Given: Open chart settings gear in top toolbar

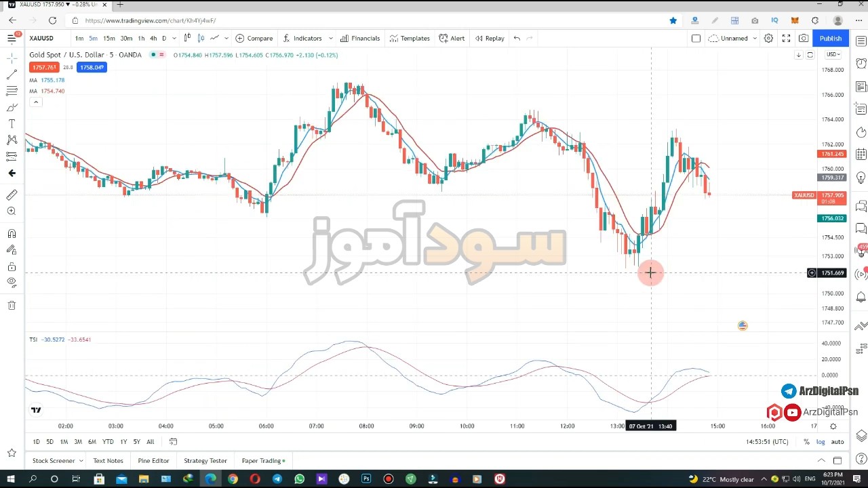Looking at the screenshot, I should (x=768, y=39).
